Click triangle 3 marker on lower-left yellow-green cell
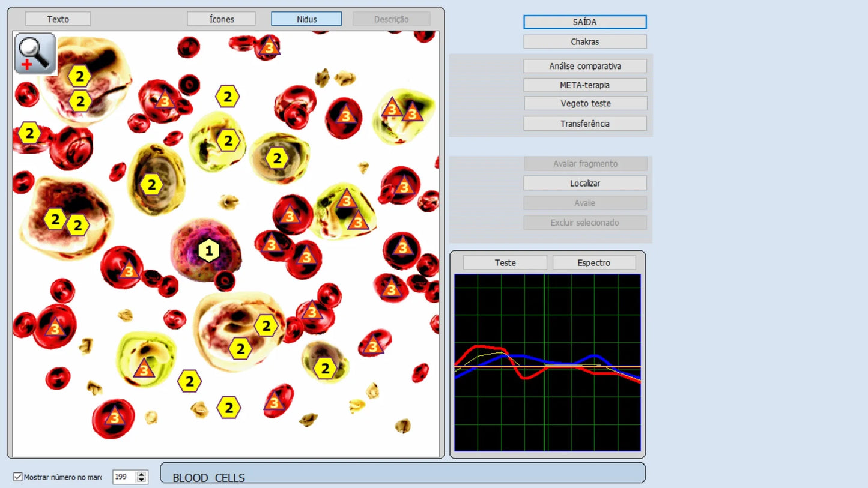The height and width of the screenshot is (488, 868). click(144, 369)
